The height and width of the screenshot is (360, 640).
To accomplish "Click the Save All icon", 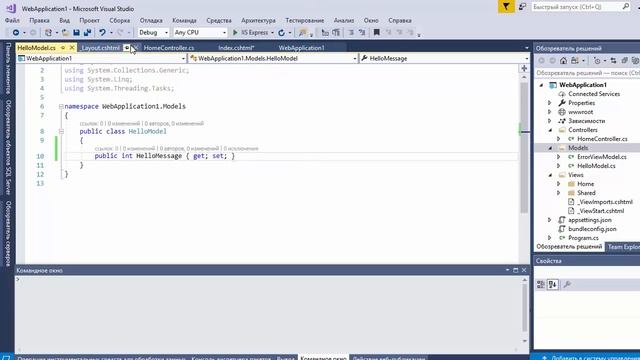I will [87, 32].
